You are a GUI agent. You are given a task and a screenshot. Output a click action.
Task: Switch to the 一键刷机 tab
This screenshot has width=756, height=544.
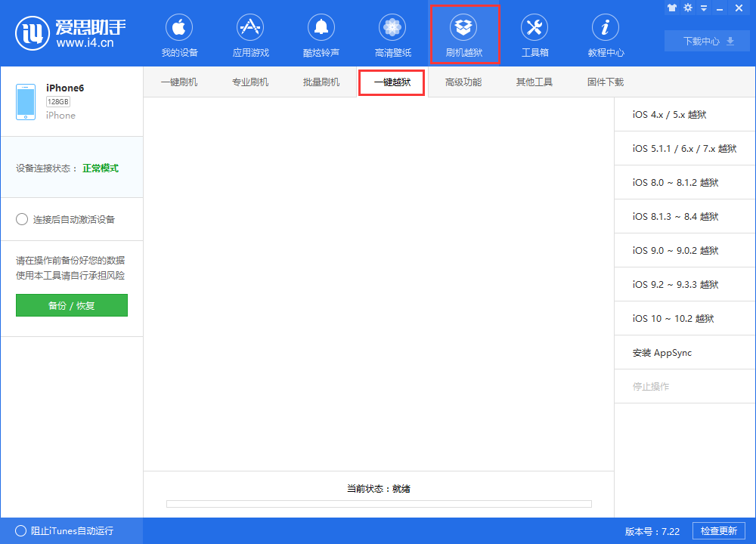coord(179,81)
